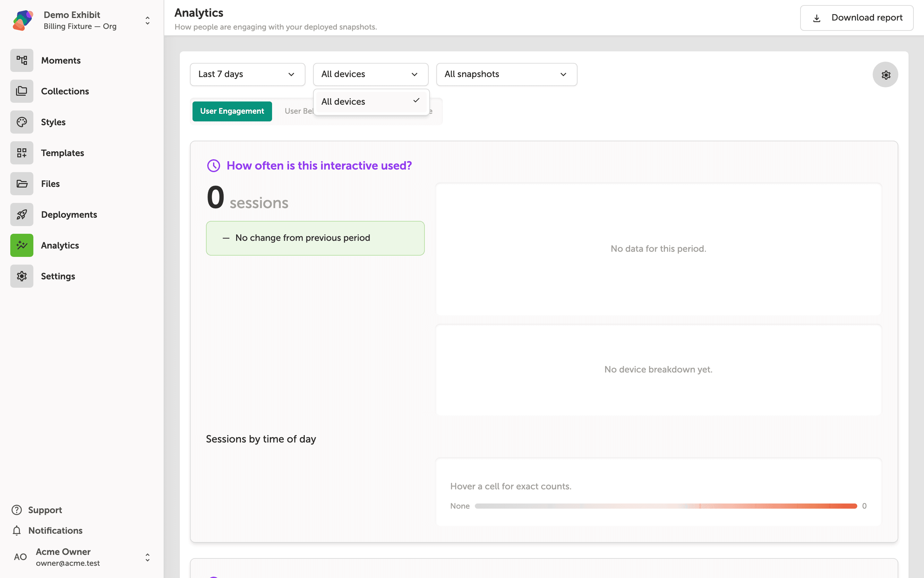The image size is (924, 578).
Task: Click the download arrow icon
Action: click(x=817, y=18)
